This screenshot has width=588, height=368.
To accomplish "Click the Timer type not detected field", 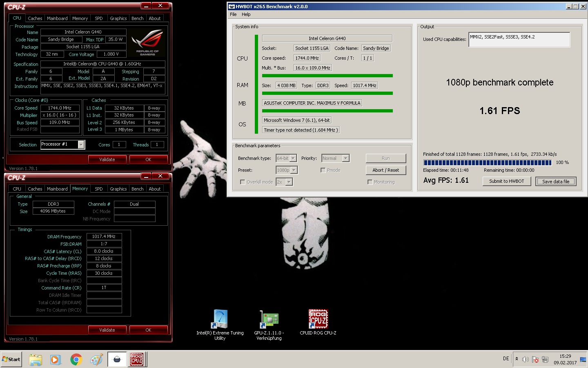I will pyautogui.click(x=300, y=130).
